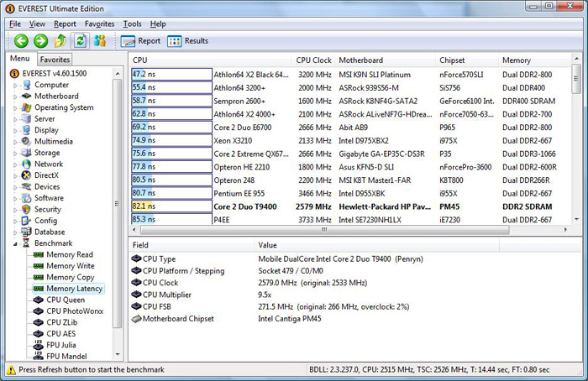This screenshot has width=588, height=381.
Task: Select the Computer icon in tree
Action: click(x=27, y=85)
